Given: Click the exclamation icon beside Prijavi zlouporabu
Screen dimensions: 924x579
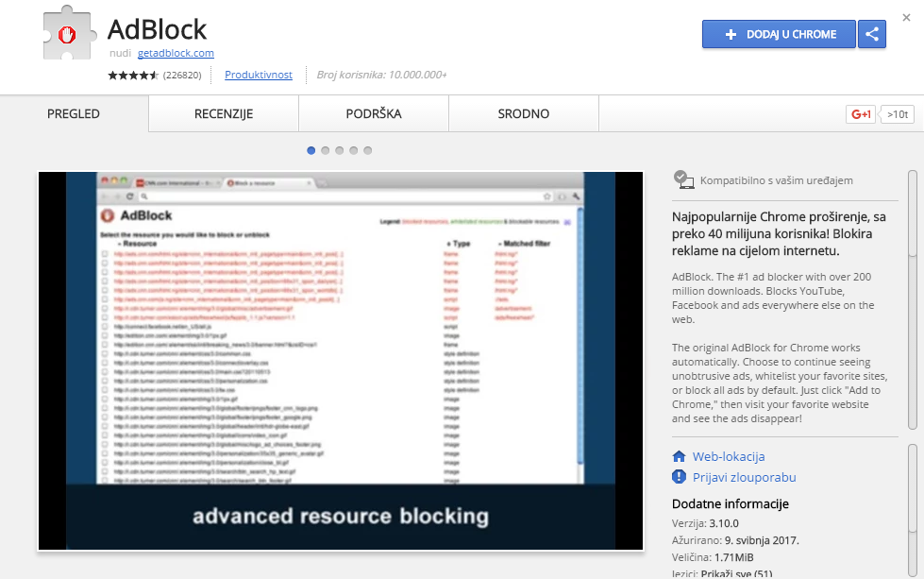Looking at the screenshot, I should coord(679,476).
